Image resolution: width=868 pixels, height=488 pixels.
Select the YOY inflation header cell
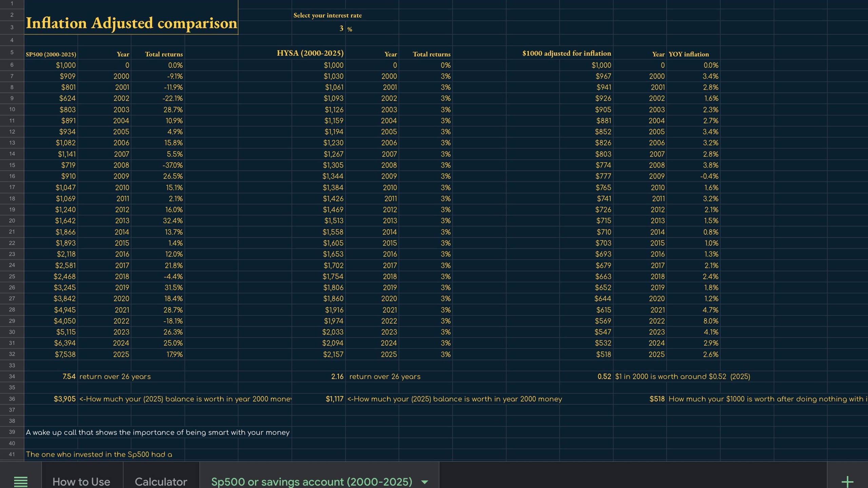coord(693,53)
